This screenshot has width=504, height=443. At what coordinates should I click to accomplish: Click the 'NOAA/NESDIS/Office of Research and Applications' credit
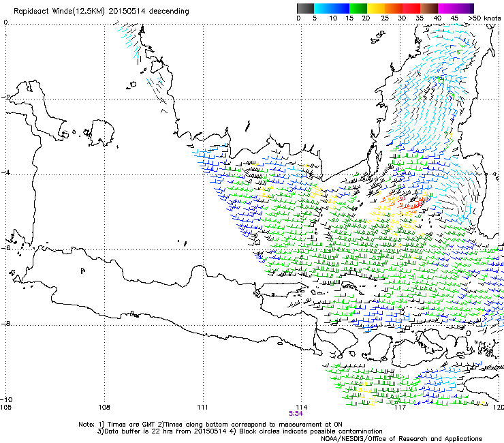click(401, 439)
